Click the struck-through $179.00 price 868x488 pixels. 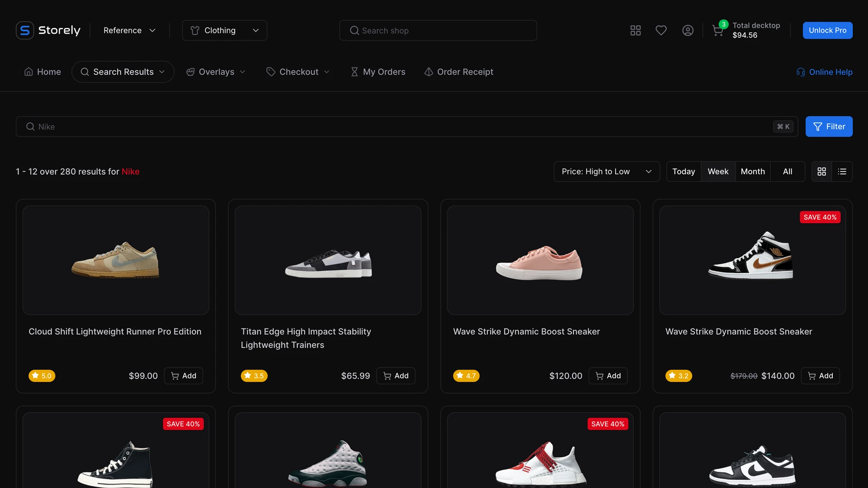pyautogui.click(x=744, y=376)
